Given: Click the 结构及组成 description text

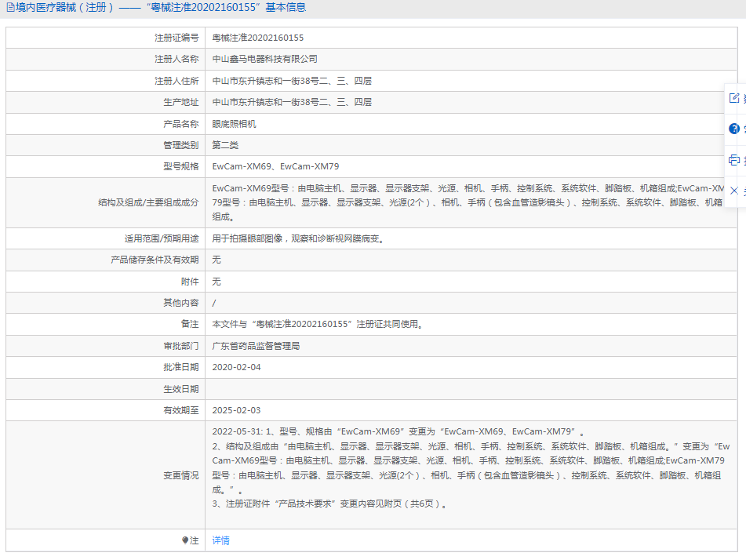Looking at the screenshot, I should tap(468, 202).
